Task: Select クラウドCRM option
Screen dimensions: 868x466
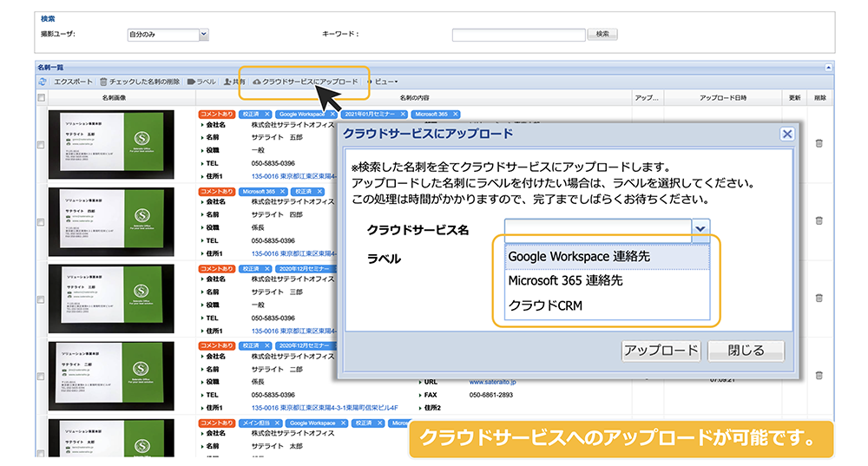Action: click(x=607, y=305)
